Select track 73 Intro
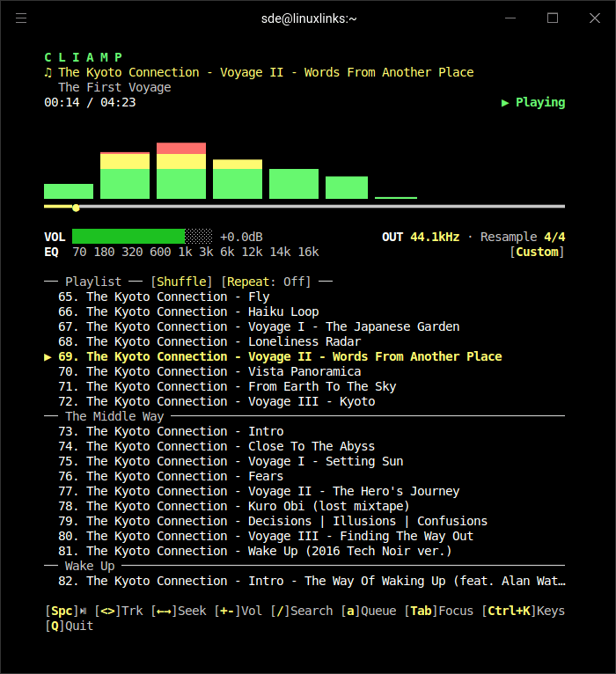Screen dimensions: 616x674 pyautogui.click(x=171, y=431)
